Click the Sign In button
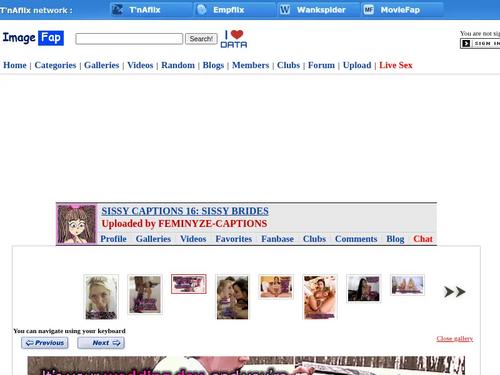Screen dimensions: 500x375 (x=480, y=43)
